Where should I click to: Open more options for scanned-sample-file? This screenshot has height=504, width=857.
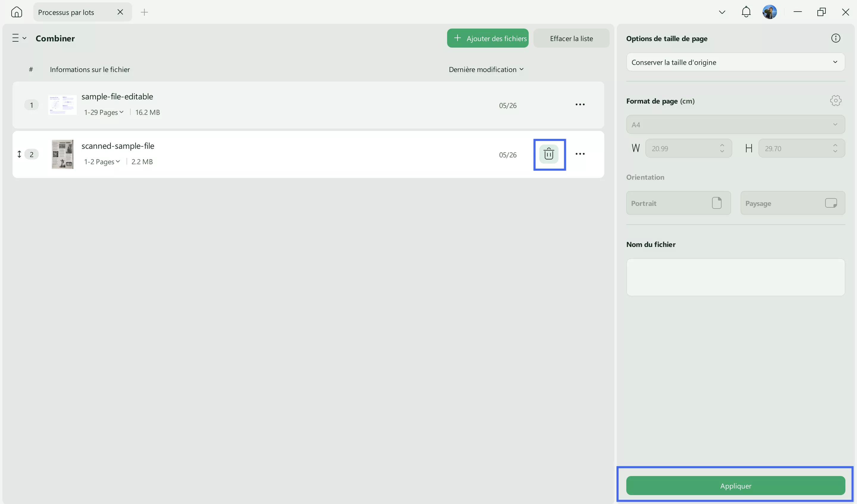point(580,154)
